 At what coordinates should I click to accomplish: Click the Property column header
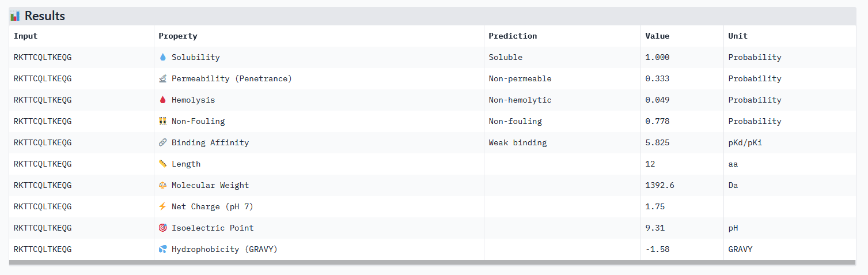click(x=178, y=36)
